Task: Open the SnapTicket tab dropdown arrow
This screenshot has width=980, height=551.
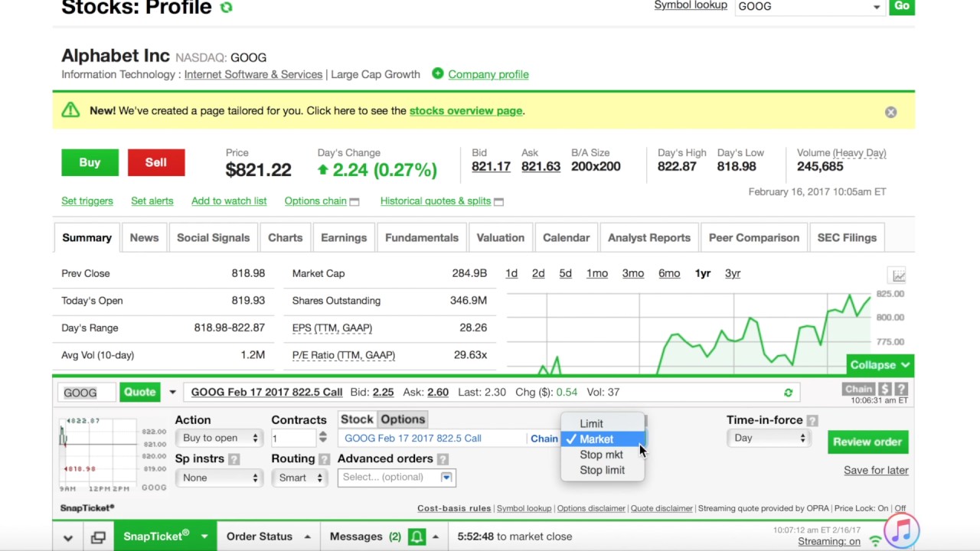Action: [204, 537]
